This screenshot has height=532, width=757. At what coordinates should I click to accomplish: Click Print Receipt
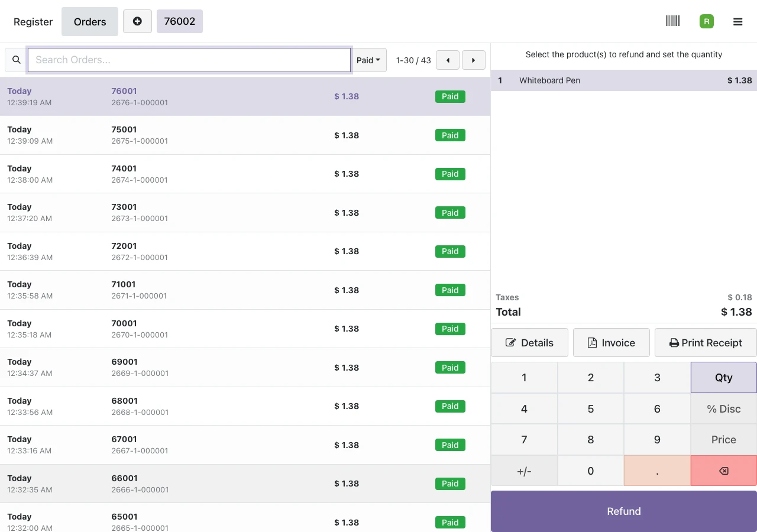706,343
